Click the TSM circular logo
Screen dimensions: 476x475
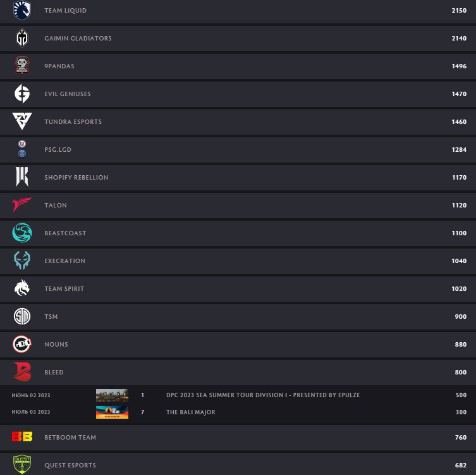coord(22,316)
